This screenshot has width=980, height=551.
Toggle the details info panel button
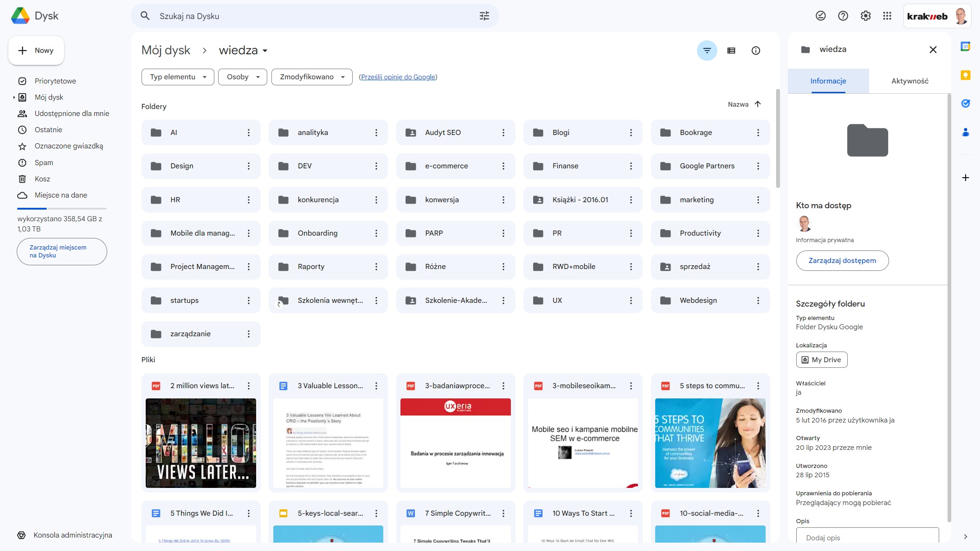pos(756,51)
